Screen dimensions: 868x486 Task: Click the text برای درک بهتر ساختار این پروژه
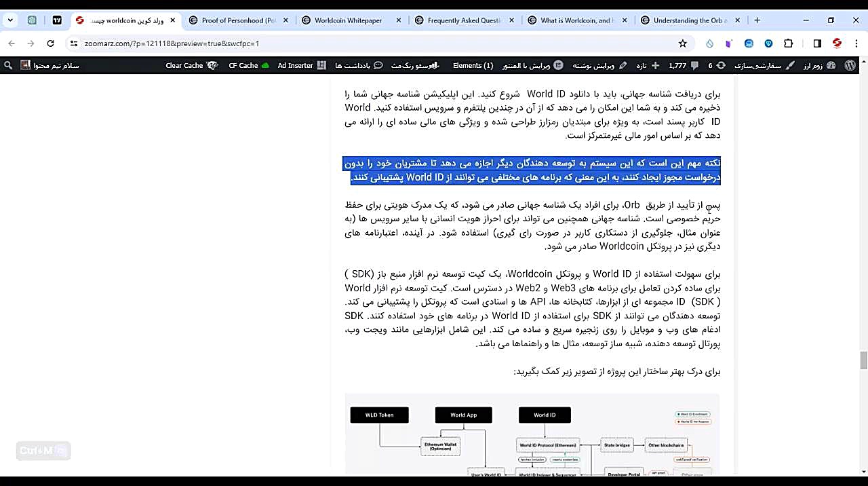point(617,372)
